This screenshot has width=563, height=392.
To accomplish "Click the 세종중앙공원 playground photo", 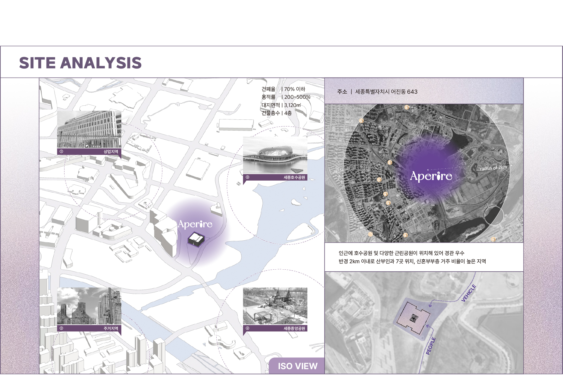I will (275, 306).
